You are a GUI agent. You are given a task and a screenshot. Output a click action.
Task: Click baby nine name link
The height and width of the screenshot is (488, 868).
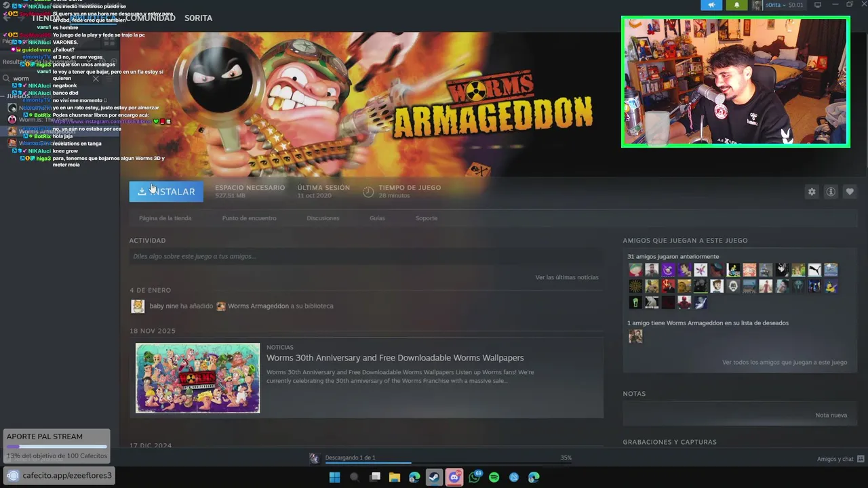click(x=163, y=306)
